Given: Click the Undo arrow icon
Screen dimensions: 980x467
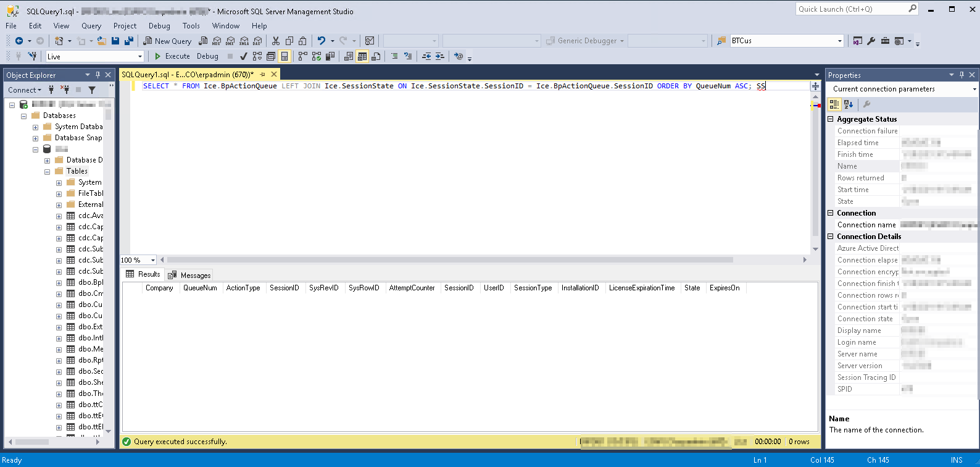Looking at the screenshot, I should [x=321, y=41].
